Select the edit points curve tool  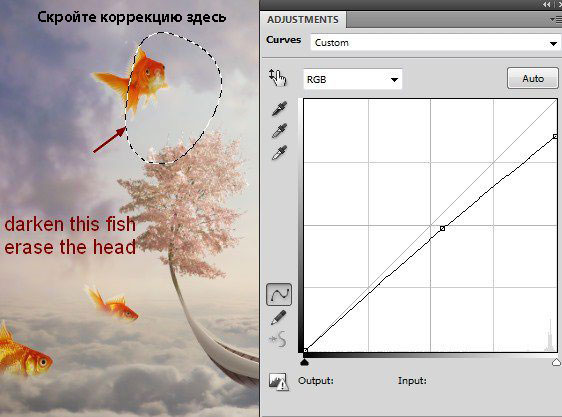pyautogui.click(x=279, y=295)
